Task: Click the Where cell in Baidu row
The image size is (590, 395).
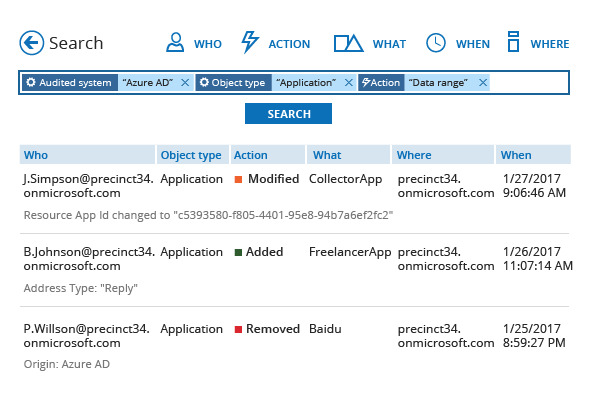Action: (446, 336)
